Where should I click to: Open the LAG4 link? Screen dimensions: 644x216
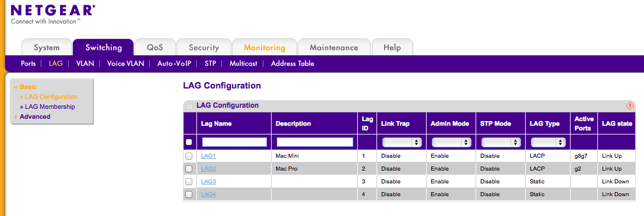[x=208, y=194]
